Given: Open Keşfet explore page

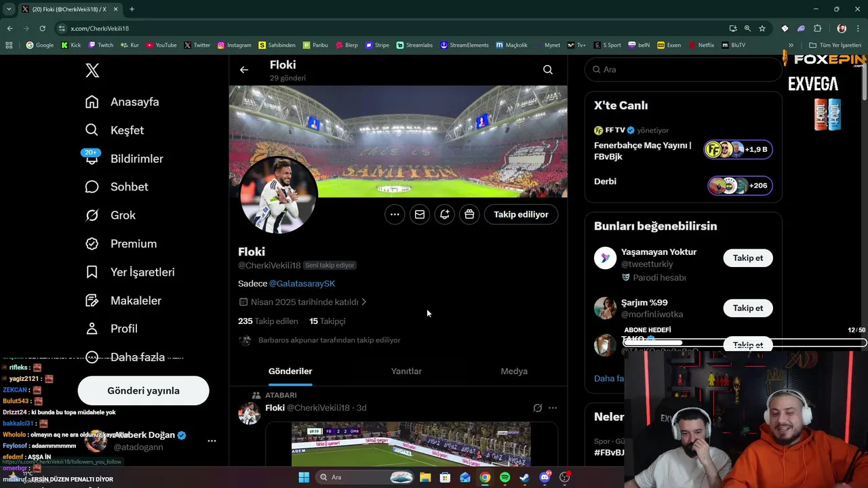Looking at the screenshot, I should coord(114,130).
